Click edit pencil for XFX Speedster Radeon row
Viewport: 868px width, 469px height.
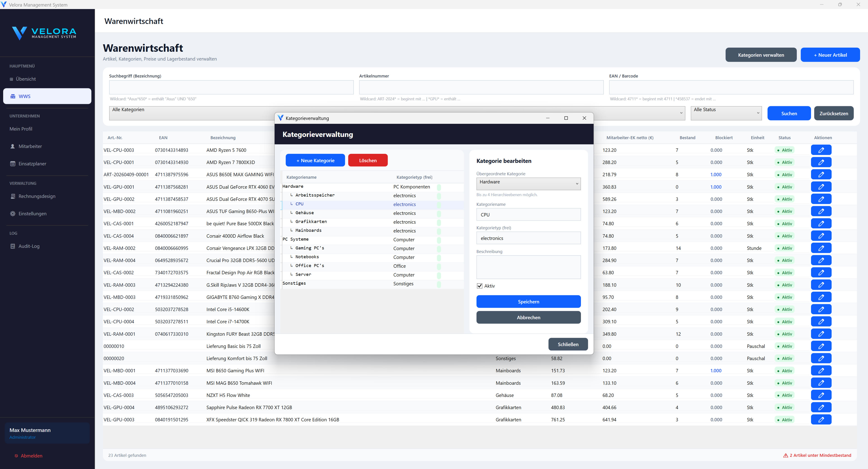coord(821,420)
